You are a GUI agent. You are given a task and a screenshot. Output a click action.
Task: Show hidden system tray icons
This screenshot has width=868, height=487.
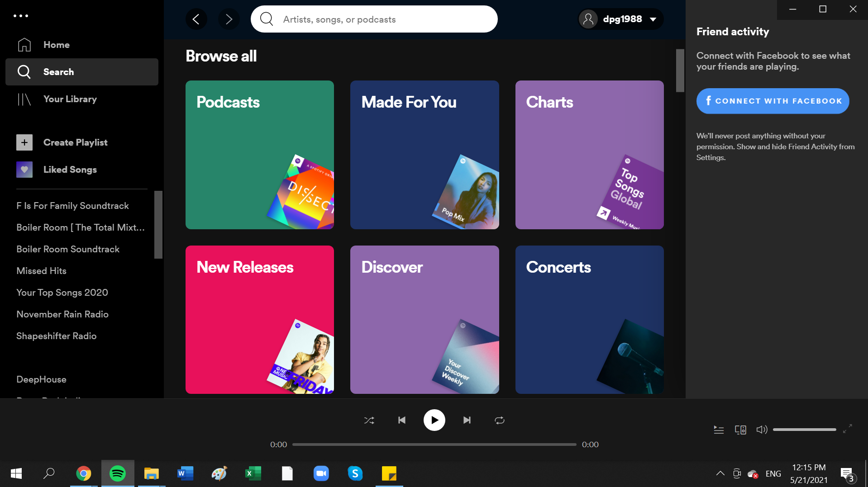click(720, 473)
